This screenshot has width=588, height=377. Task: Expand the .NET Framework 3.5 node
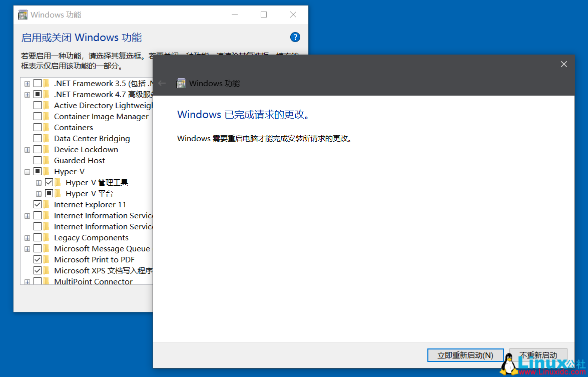[27, 84]
